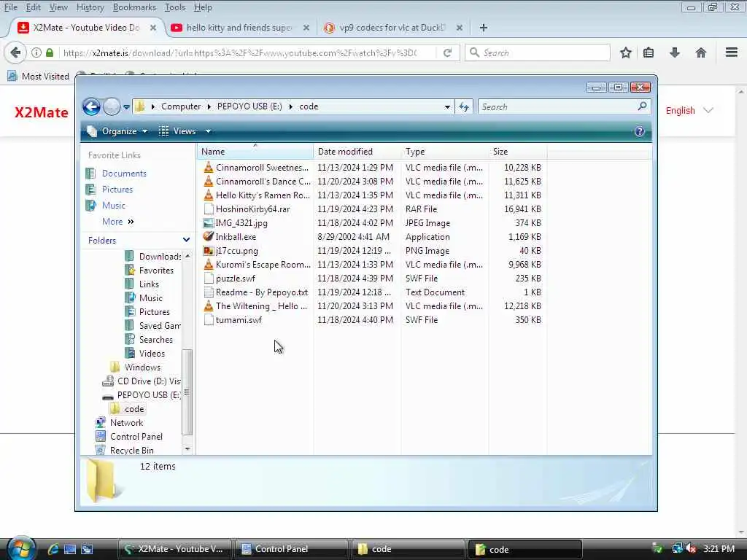Click the Explorer back navigation arrow
747x560 pixels.
click(x=91, y=106)
